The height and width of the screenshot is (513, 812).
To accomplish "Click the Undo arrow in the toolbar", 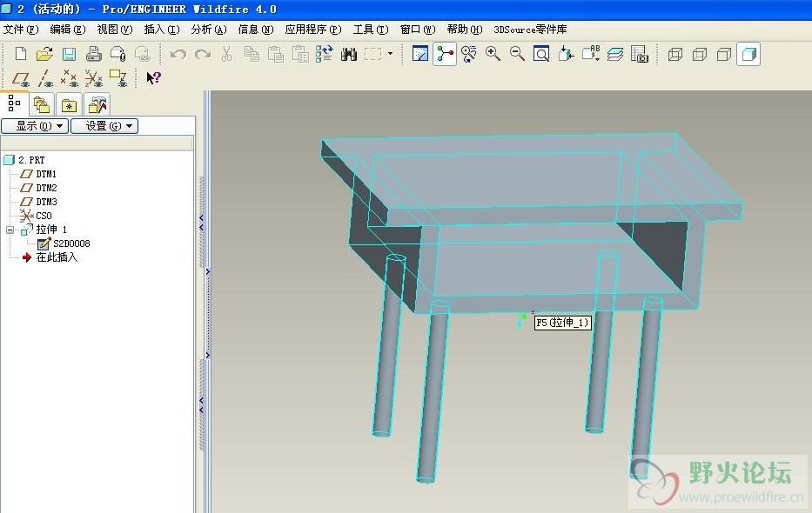I will coord(178,54).
